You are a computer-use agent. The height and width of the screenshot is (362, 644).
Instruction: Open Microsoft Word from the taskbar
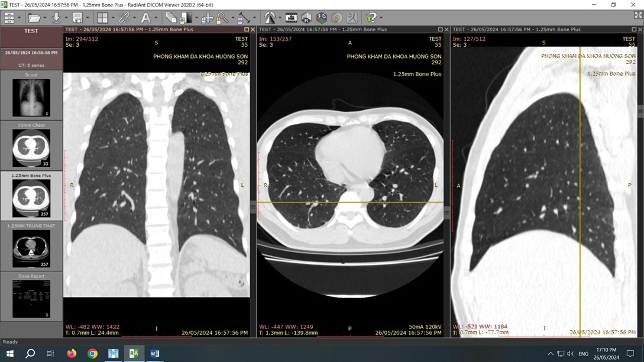(155, 353)
